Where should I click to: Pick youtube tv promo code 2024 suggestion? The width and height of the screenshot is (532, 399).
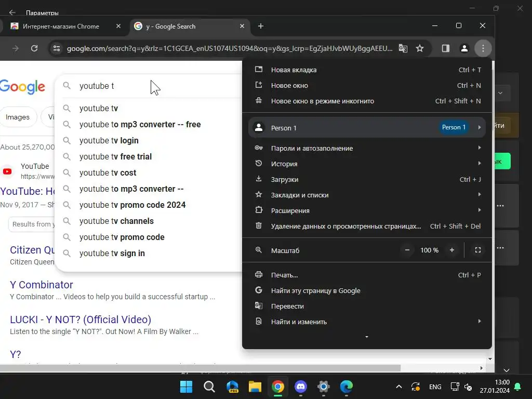coord(149,205)
